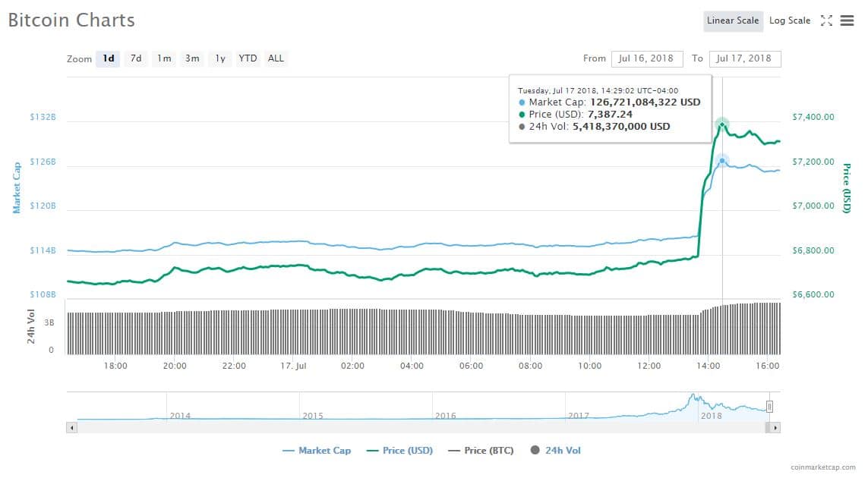Click tooltip 24h Vol value 5,418,370,000 USD

pos(621,127)
